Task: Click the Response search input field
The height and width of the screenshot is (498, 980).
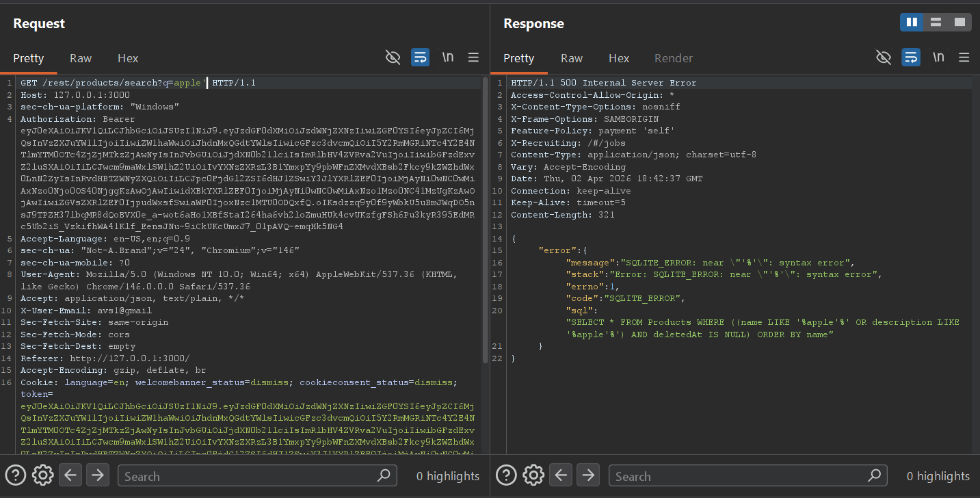Action: tap(739, 476)
